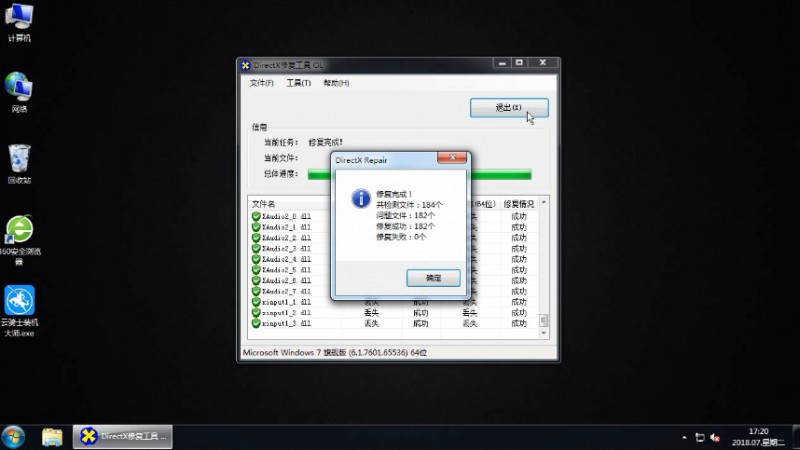This screenshot has height=450, width=800.
Task: Click the 修复情况 column header
Action: tap(518, 204)
